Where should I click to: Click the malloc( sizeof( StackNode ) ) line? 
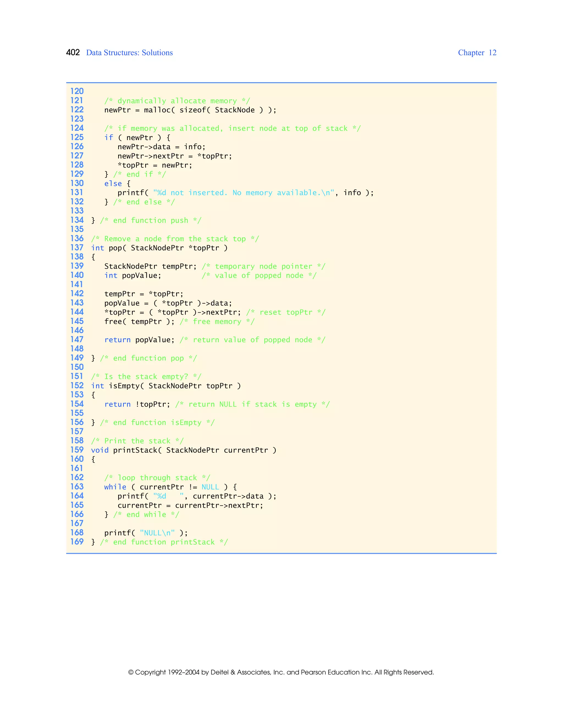pyautogui.click(x=190, y=110)
